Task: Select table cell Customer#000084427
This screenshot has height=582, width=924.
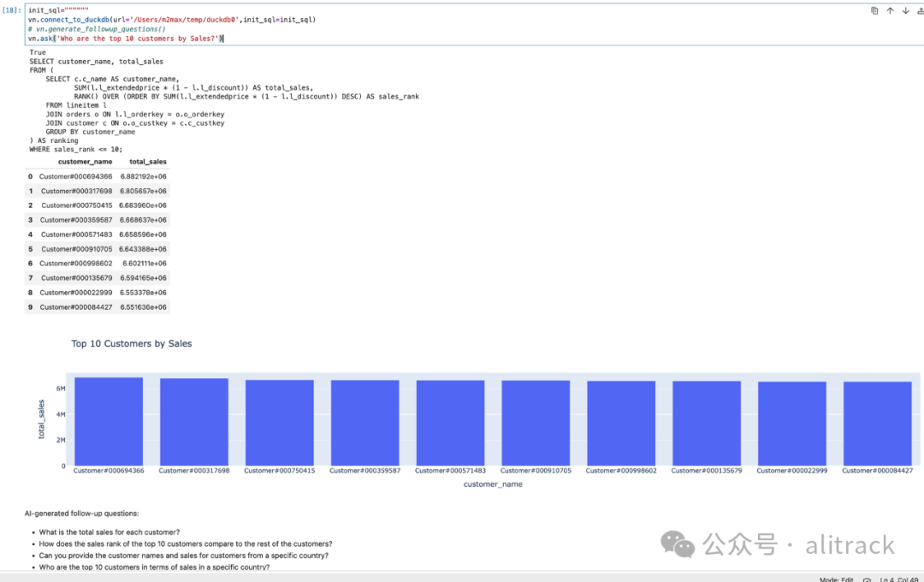Action: pos(76,307)
